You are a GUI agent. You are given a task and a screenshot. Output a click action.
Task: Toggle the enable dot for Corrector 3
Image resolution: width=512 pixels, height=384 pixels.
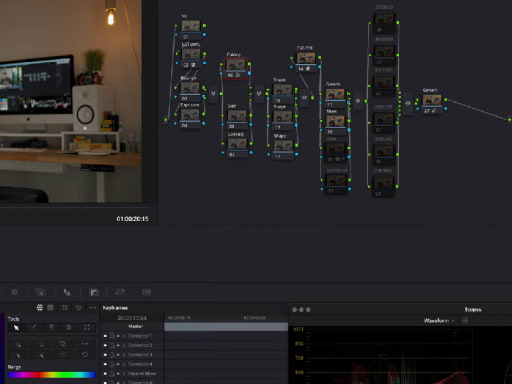105,355
